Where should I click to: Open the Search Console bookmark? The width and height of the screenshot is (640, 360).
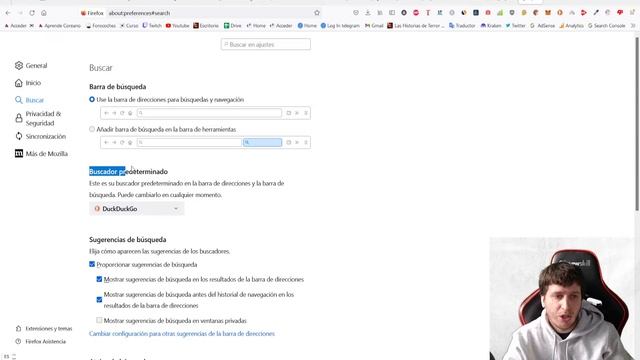pyautogui.click(x=607, y=26)
